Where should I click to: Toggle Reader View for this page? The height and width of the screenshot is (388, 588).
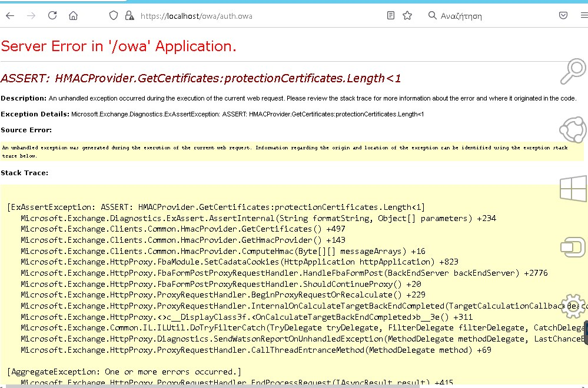(x=390, y=15)
